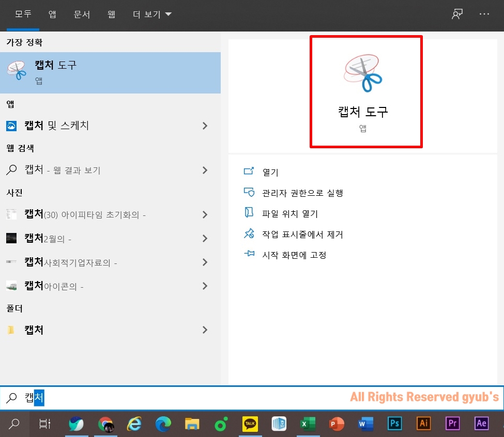The height and width of the screenshot is (437, 504).
Task: Switch to the 앱 tab
Action: tap(52, 14)
